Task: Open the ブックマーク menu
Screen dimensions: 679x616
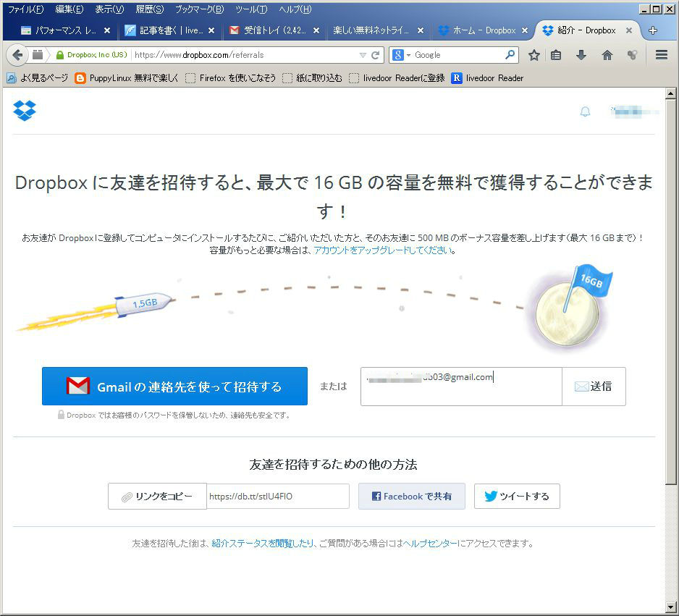Action: 199,9
